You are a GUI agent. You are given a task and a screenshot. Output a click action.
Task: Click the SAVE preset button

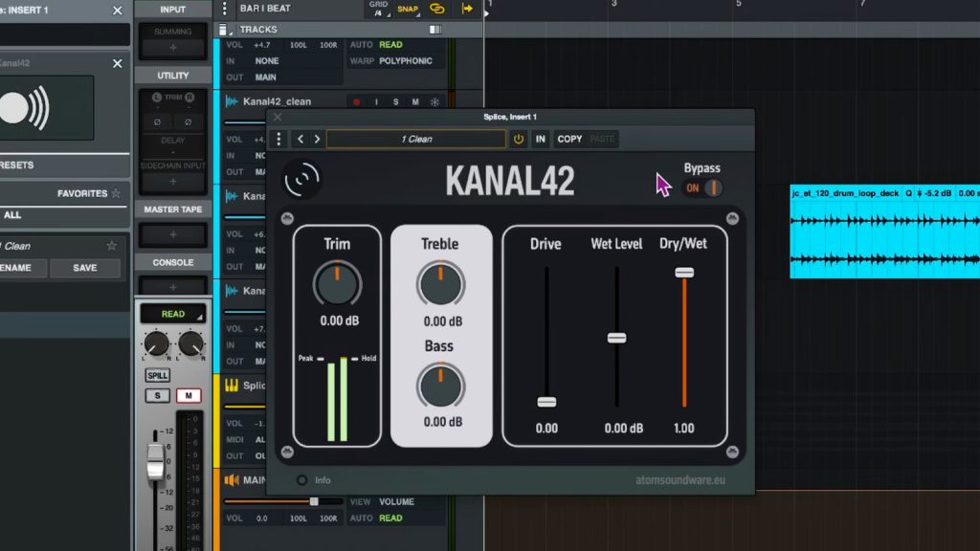(85, 268)
